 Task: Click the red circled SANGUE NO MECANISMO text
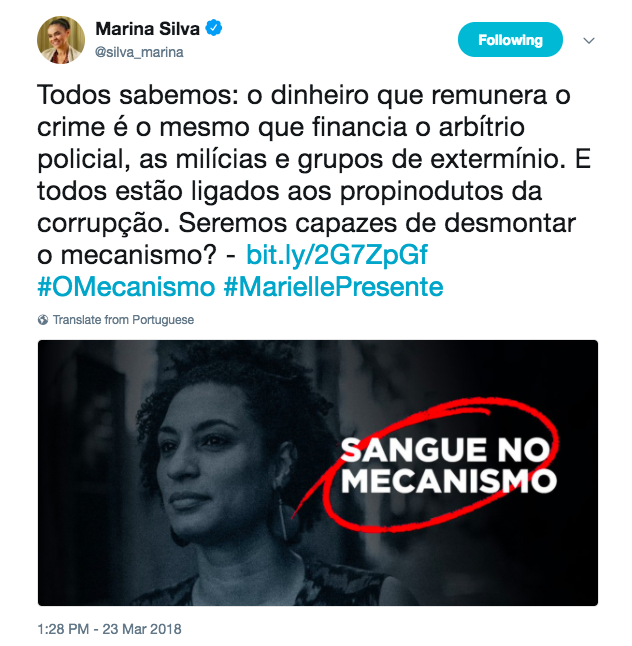(448, 465)
